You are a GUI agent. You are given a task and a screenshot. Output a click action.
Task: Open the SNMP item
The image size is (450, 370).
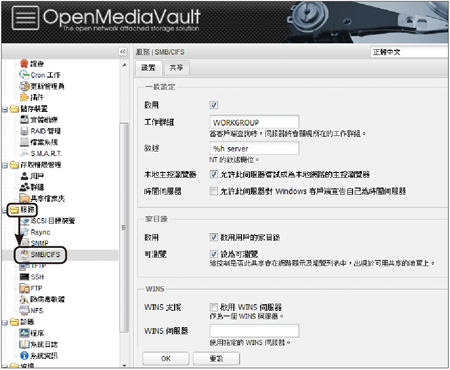34,243
